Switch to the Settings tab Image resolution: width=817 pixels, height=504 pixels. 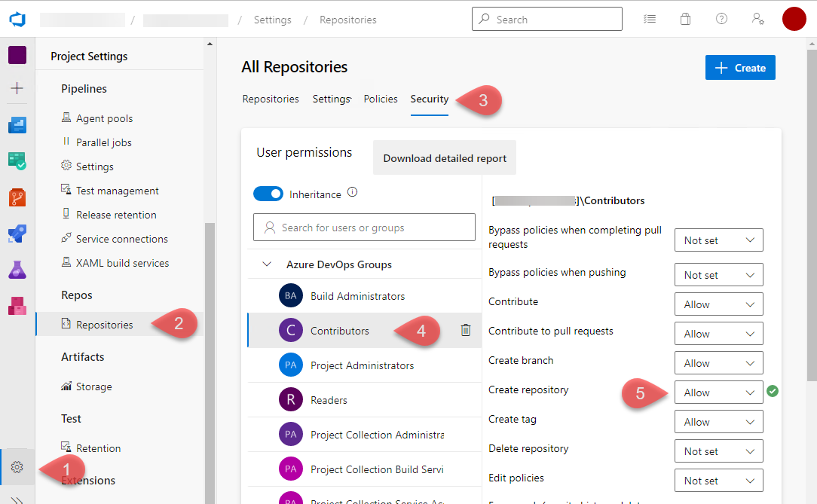pyautogui.click(x=332, y=99)
